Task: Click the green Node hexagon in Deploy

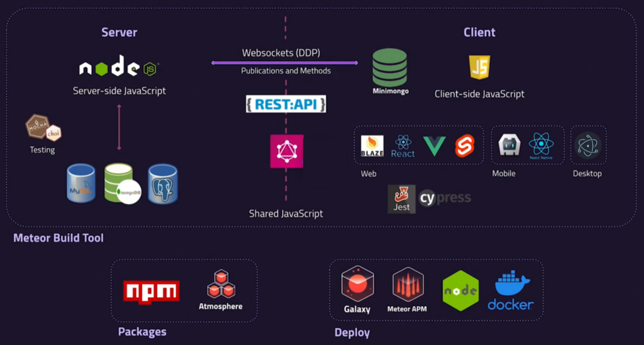Action: [460, 291]
